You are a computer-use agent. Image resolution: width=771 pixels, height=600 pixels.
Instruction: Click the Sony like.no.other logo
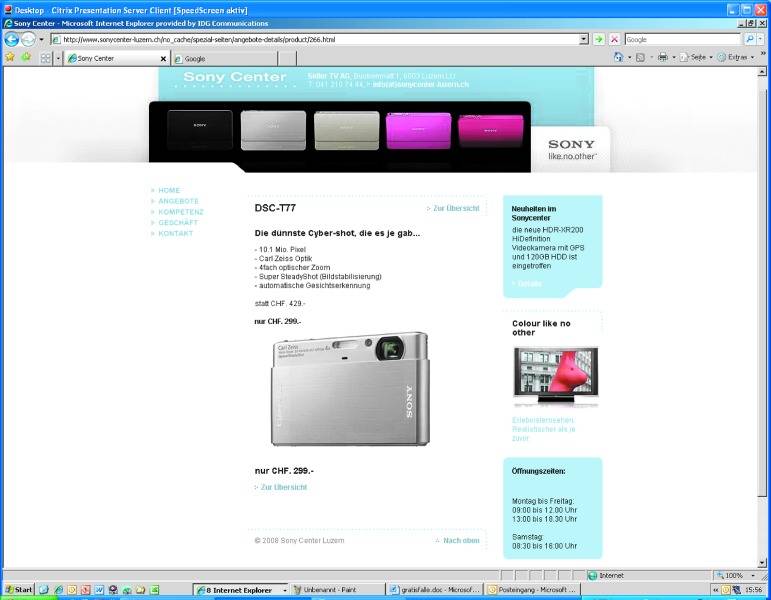click(x=571, y=149)
